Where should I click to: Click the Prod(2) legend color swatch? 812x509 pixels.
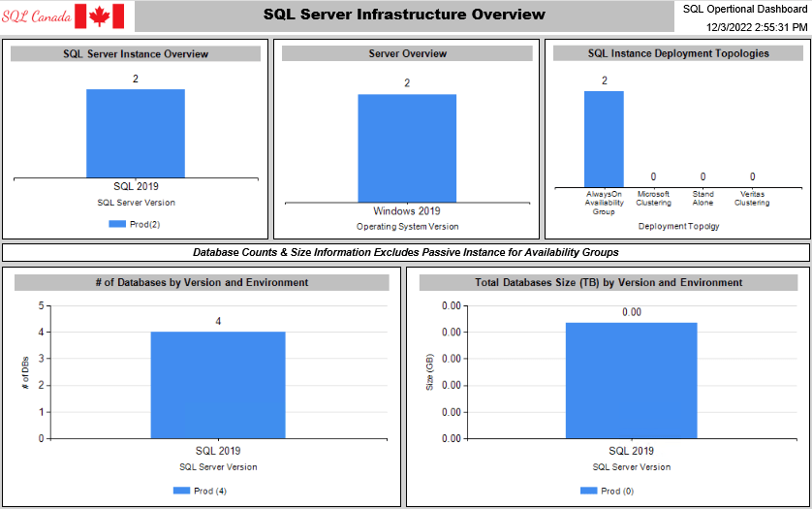click(117, 224)
